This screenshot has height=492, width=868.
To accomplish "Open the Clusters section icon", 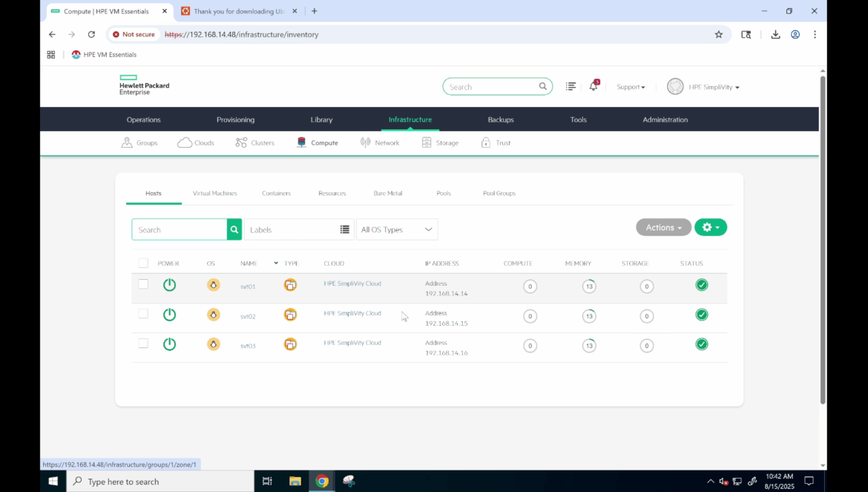I will 241,142.
